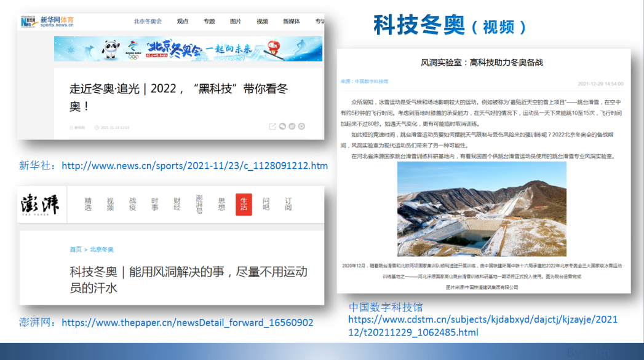This screenshot has height=360, width=644.
Task: Click the Xinhua sports logo
Action: [47, 22]
